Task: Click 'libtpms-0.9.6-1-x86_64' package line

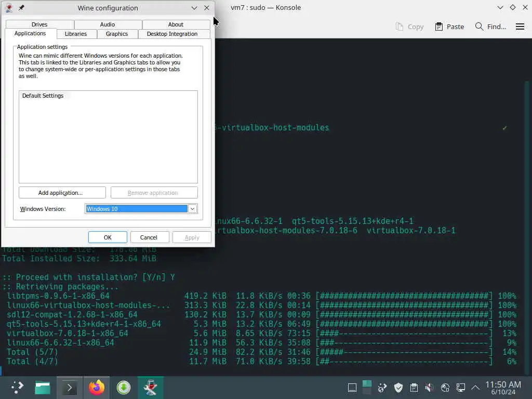Action: [58, 296]
